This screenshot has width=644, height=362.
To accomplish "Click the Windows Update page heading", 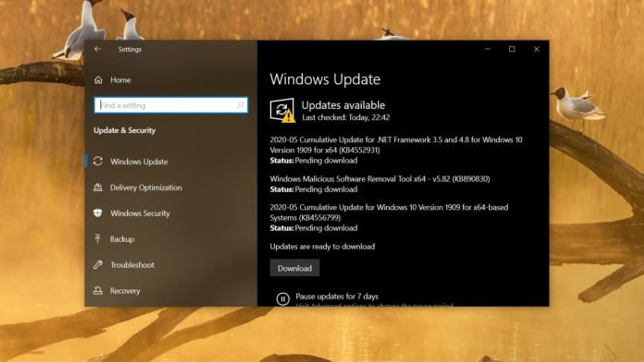I will pos(325,79).
